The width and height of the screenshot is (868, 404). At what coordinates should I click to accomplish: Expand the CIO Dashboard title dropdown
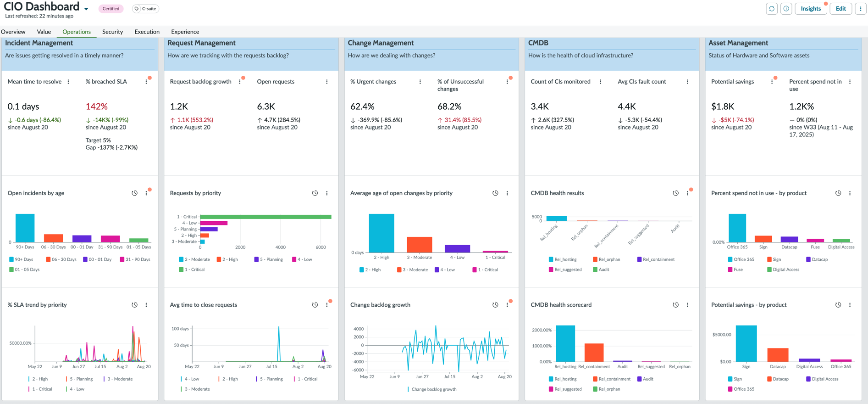(86, 9)
